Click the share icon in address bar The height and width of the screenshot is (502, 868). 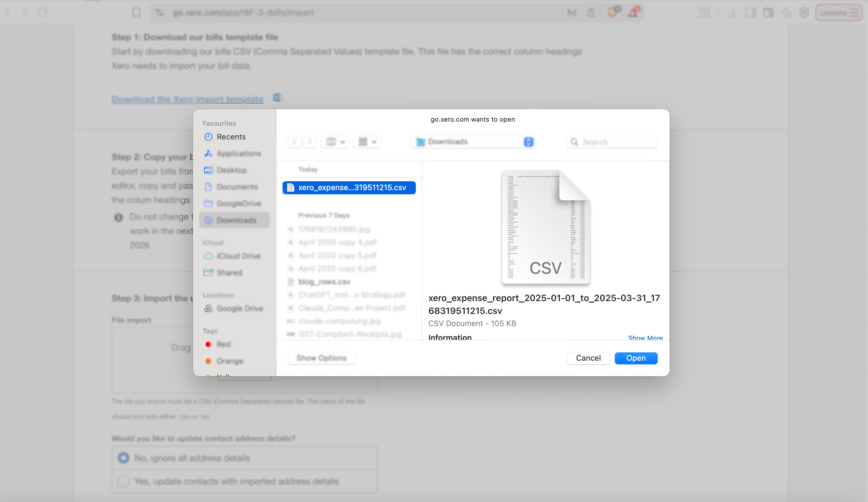pos(591,13)
